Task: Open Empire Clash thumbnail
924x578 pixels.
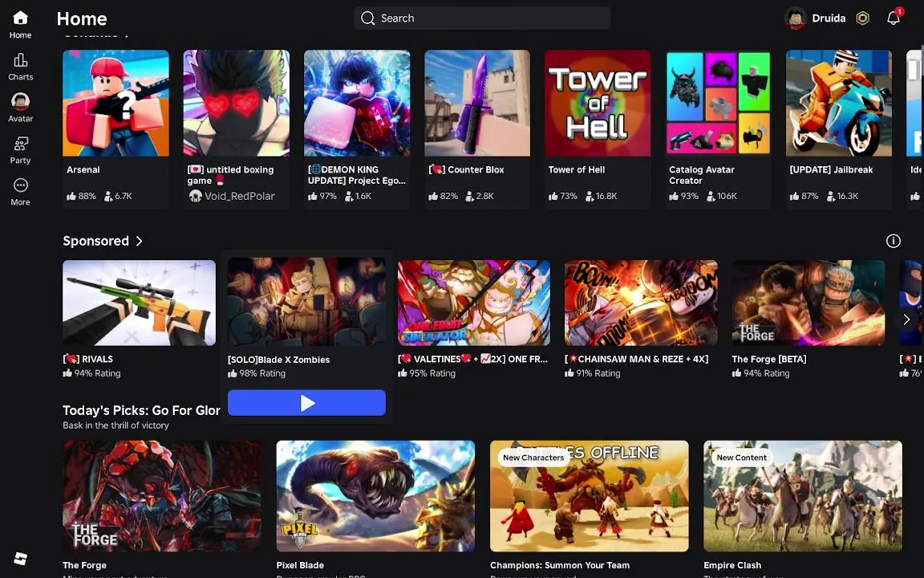Action: pos(803,496)
